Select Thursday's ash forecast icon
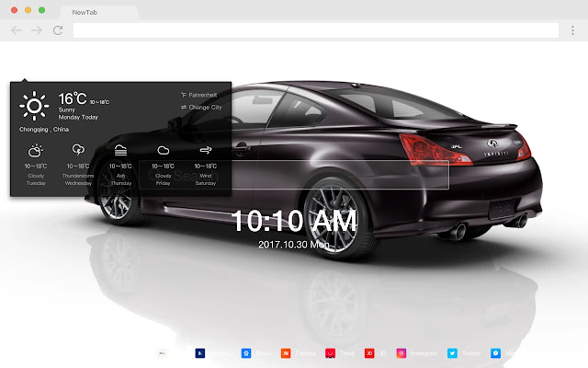 [120, 150]
